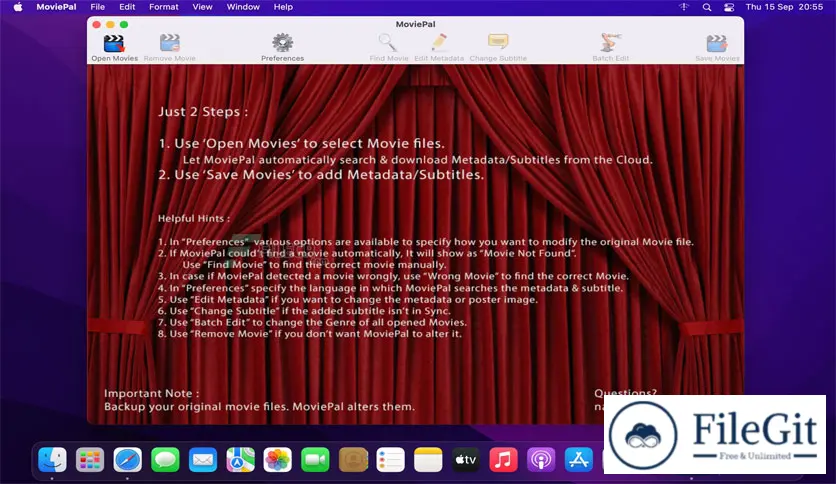Open Music from the Dock
Screen dimensions: 836x484
click(503, 459)
